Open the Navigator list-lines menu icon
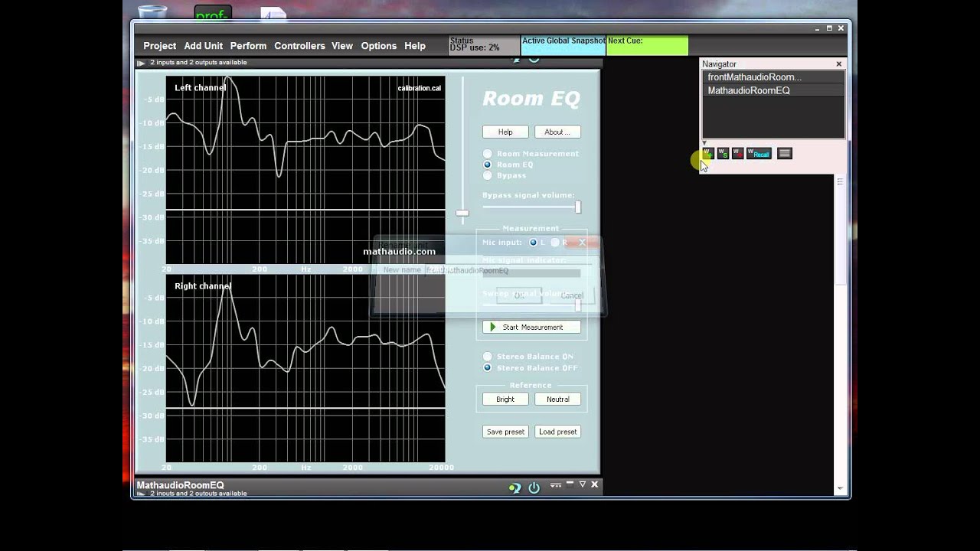Image resolution: width=980 pixels, height=551 pixels. (784, 153)
